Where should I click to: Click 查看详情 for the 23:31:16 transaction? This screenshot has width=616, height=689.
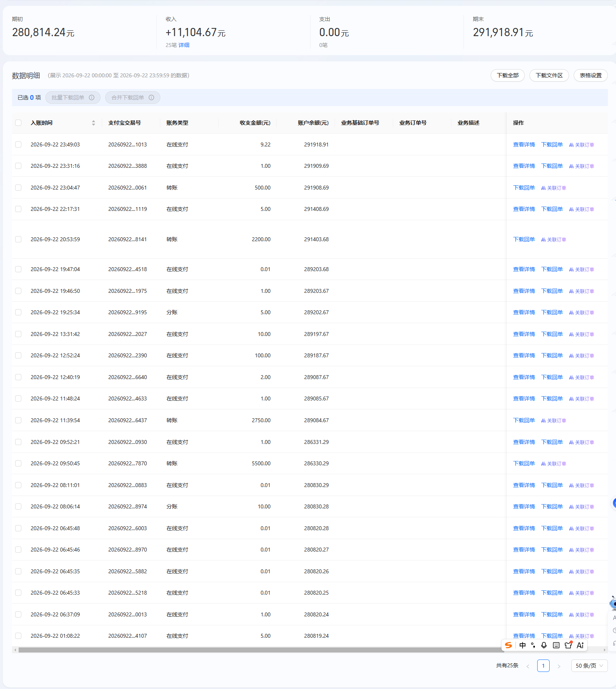524,166
